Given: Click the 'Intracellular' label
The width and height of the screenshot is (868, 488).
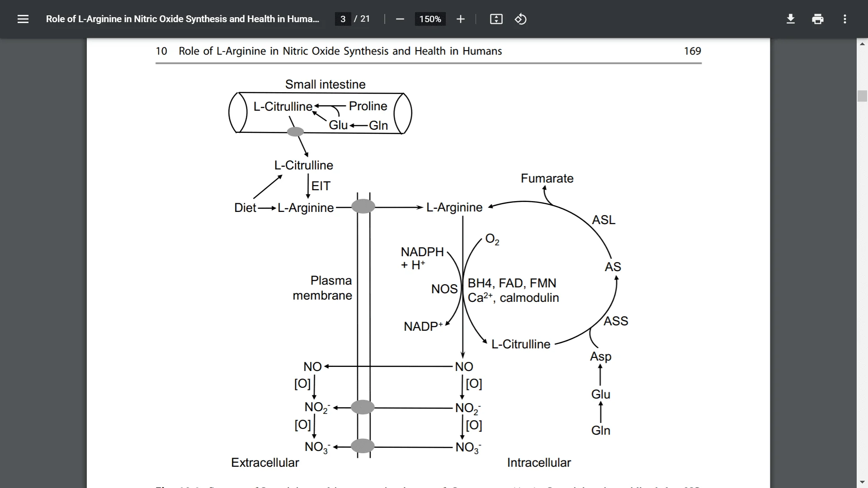Looking at the screenshot, I should 539,463.
